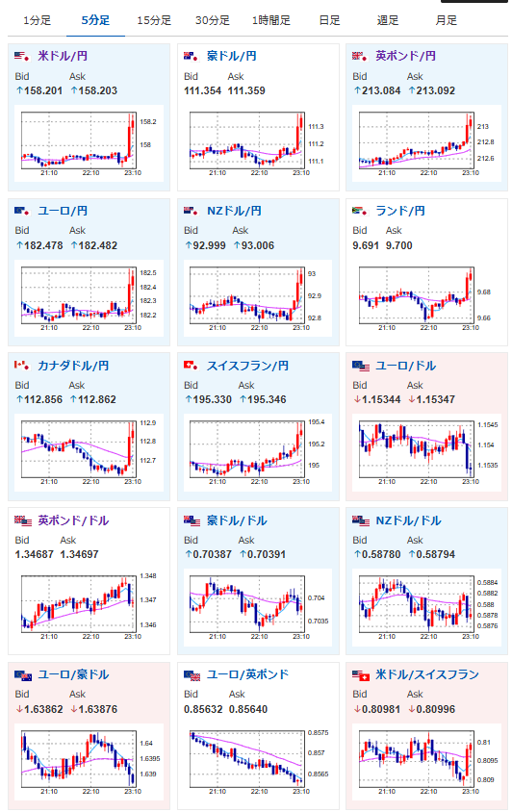
Task: Switch to the 1分足 tab
Action: point(38,21)
